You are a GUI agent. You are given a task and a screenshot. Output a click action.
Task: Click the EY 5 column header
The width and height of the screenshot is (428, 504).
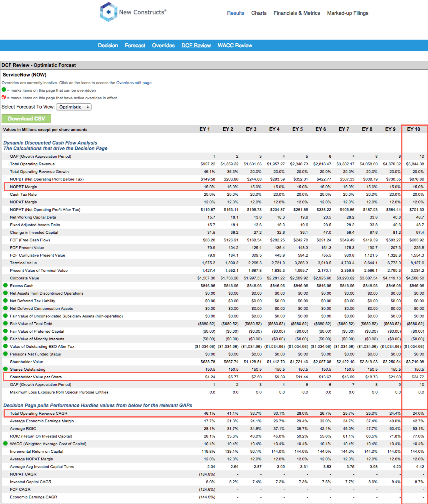point(298,129)
